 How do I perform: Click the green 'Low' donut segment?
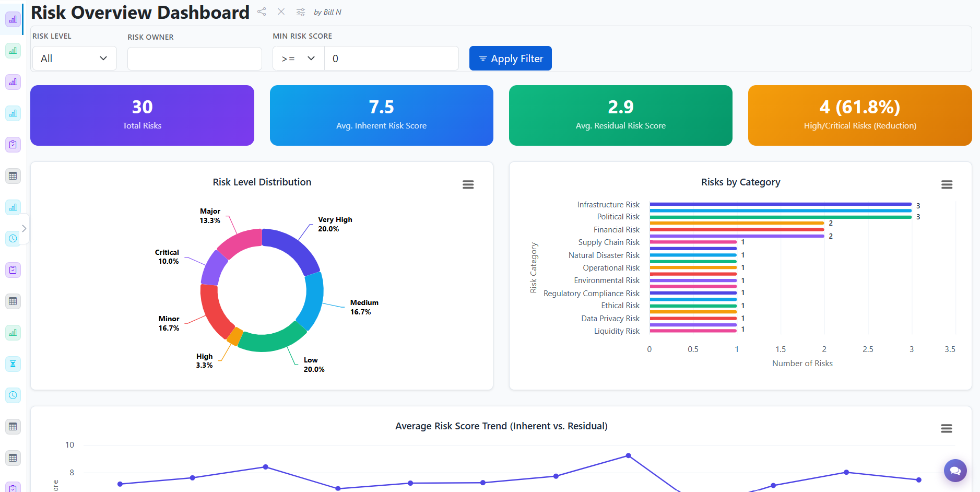272,338
